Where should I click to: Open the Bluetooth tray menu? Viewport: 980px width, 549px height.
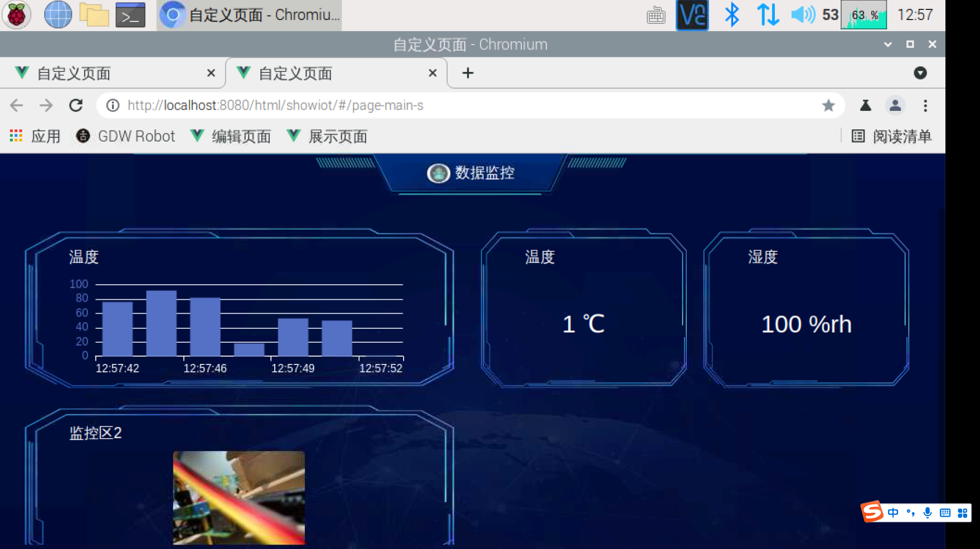pyautogui.click(x=731, y=15)
